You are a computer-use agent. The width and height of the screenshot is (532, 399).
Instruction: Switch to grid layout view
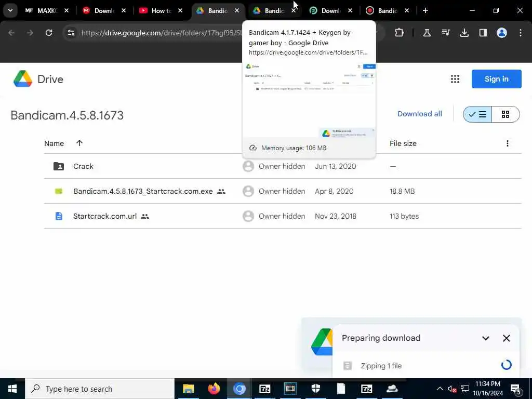(506, 114)
